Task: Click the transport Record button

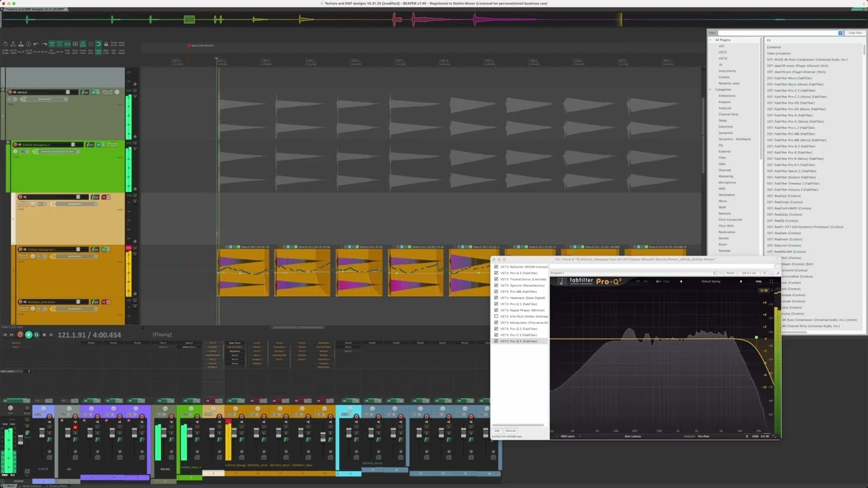Action: (20, 335)
